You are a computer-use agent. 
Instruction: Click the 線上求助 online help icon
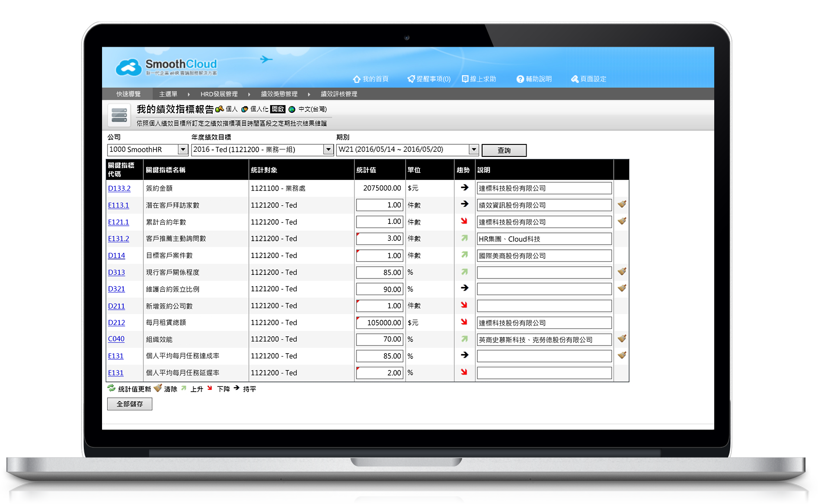465,79
